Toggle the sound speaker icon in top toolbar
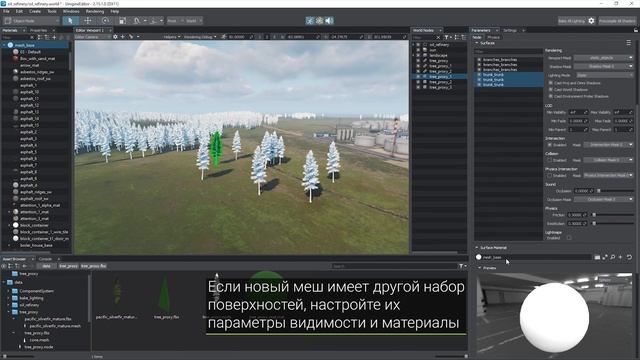This screenshot has height=360, width=640. click(329, 20)
